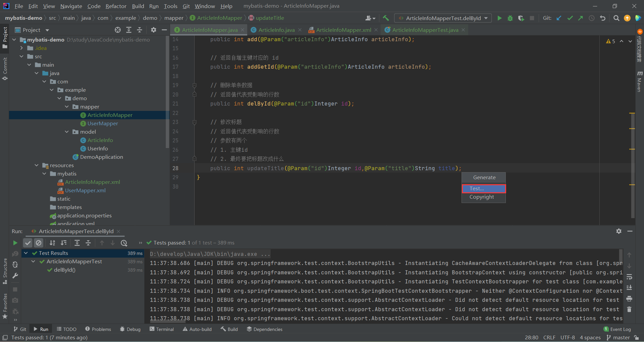Update project via Git blue arrow

point(559,18)
